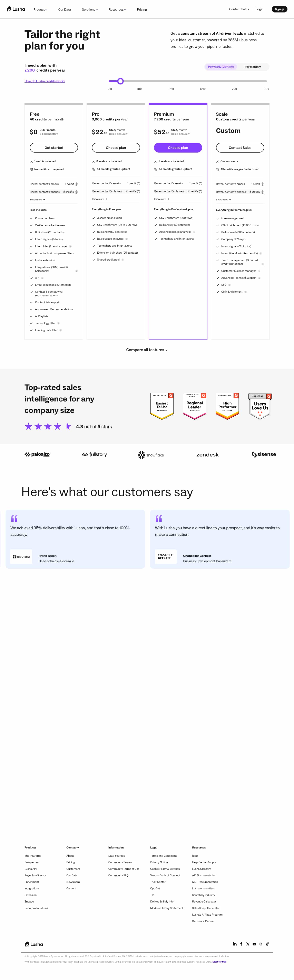Open Our Data in the top navigation
Image resolution: width=294 pixels, height=980 pixels.
(x=65, y=10)
